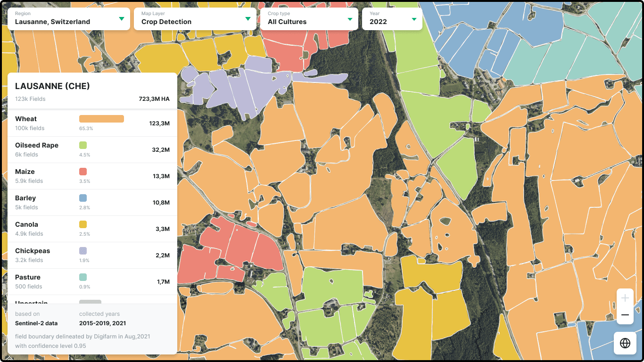Screen dimensions: 644x362
Task: Click the Wheat orange percentage bar
Action: click(101, 119)
